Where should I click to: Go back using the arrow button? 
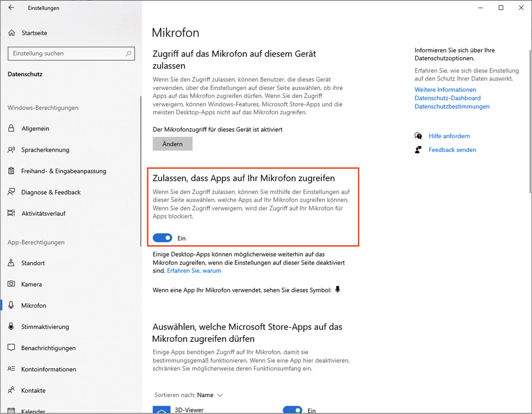pos(11,8)
